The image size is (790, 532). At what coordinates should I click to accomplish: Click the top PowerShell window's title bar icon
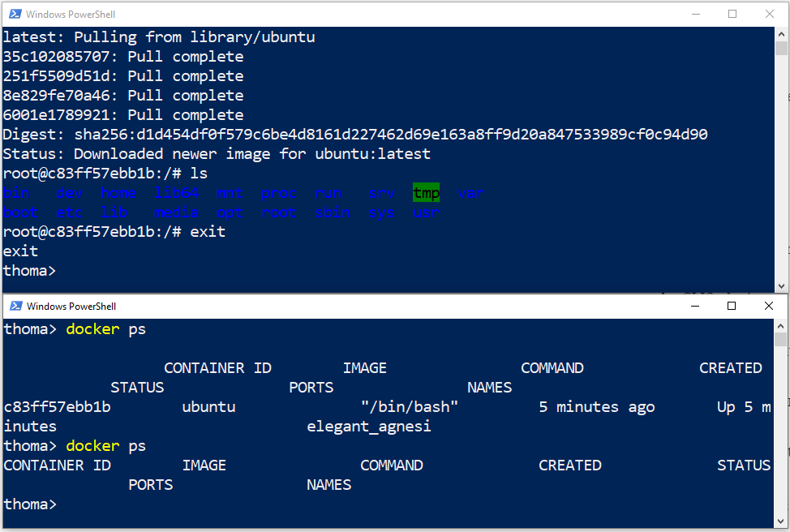(13, 14)
